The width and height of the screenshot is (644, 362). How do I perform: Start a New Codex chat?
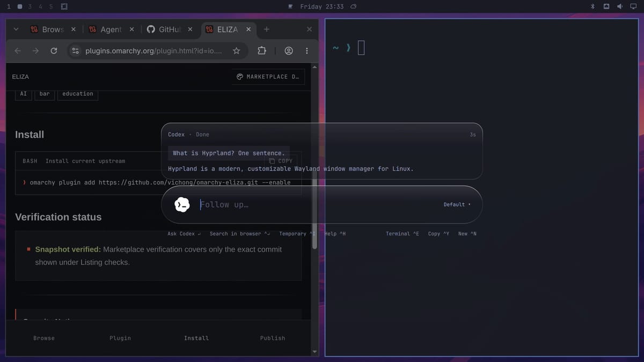467,234
